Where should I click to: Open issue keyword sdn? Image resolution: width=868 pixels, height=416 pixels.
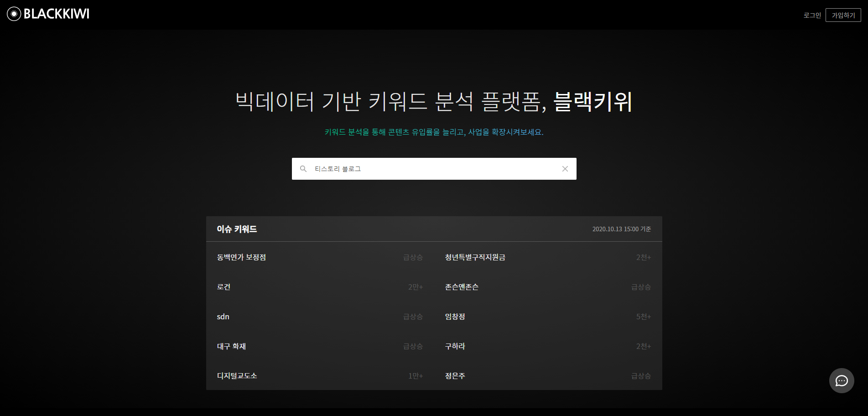pyautogui.click(x=223, y=317)
